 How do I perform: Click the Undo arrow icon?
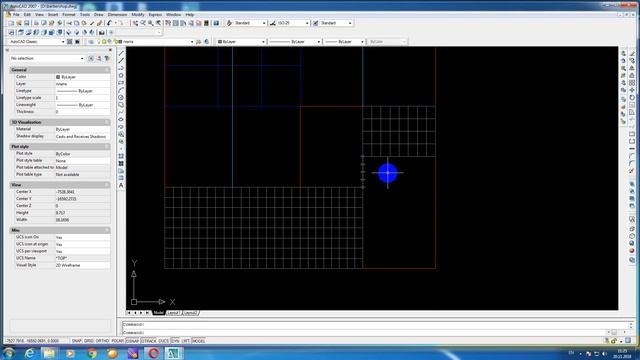point(110,23)
